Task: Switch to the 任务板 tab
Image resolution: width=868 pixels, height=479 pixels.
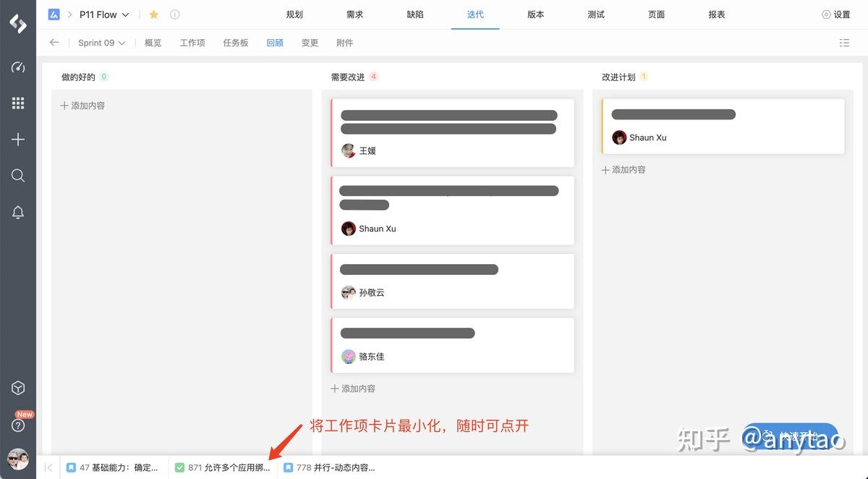Action: point(236,43)
